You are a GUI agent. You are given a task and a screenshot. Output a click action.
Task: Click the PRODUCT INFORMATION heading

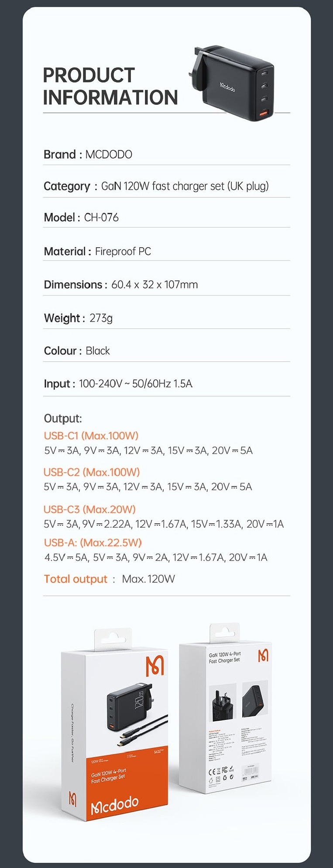tap(110, 86)
